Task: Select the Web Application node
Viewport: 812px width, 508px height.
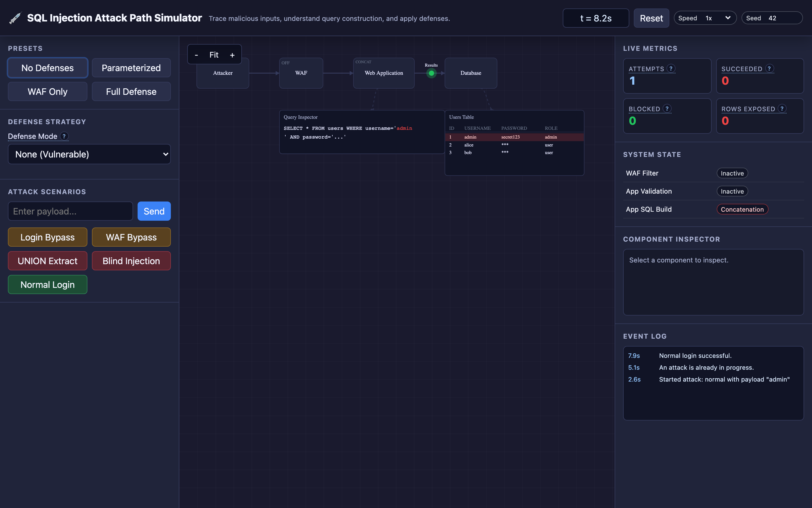Action: click(x=383, y=73)
